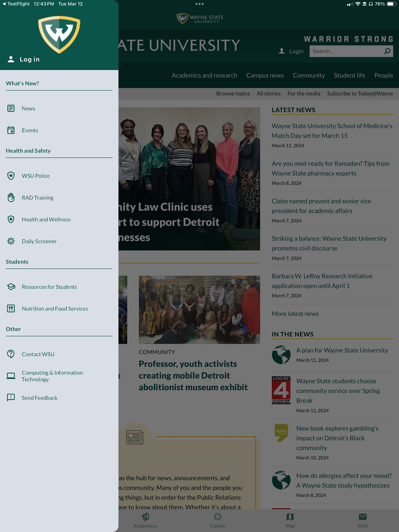
Task: Open the abolitionist museum exhibit headline
Action: pos(193,375)
